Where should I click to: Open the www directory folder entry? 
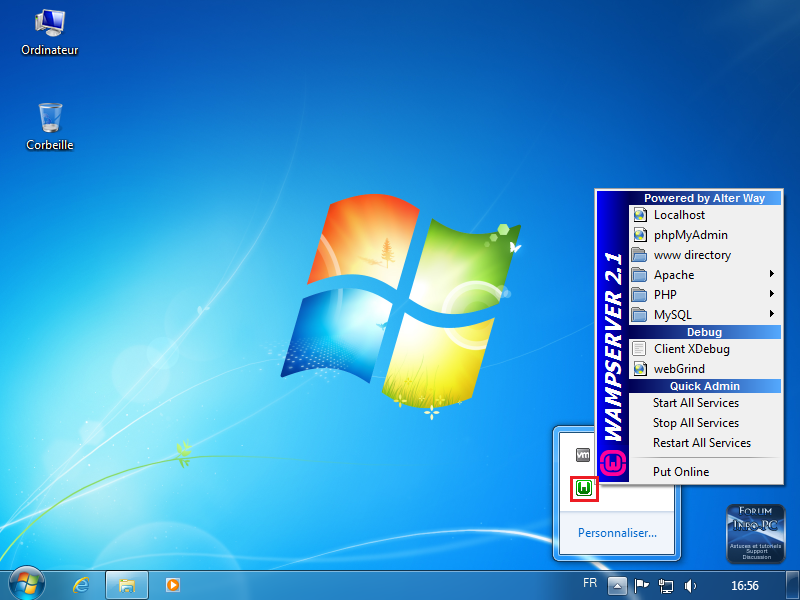[706, 255]
